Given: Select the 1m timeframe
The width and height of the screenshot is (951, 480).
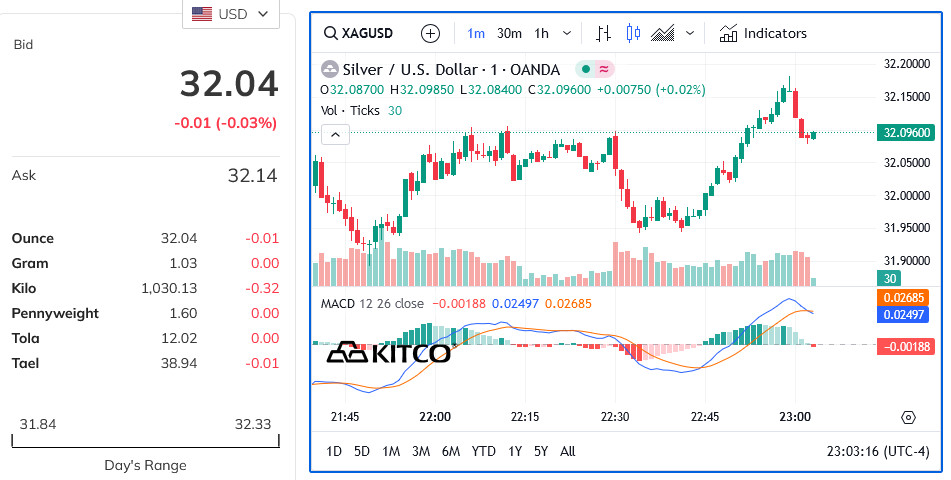Looking at the screenshot, I should (x=476, y=33).
